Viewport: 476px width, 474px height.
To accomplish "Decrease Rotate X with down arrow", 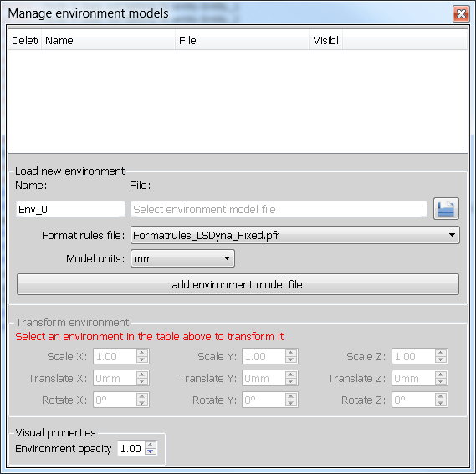I will (142, 404).
